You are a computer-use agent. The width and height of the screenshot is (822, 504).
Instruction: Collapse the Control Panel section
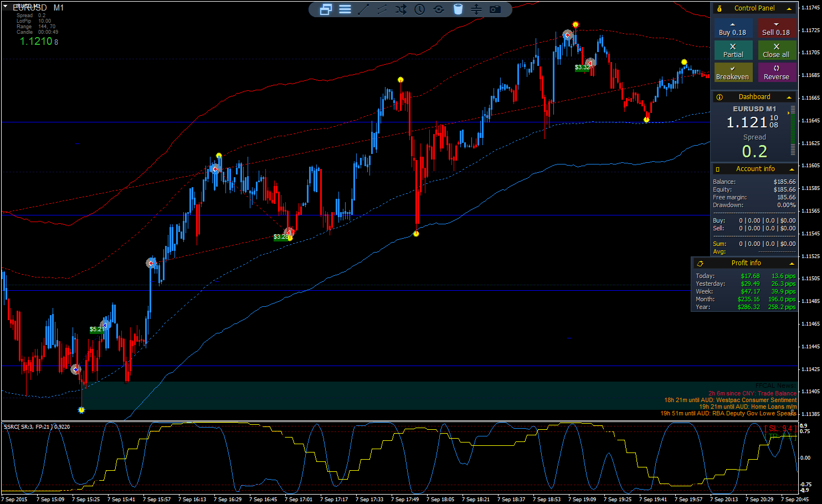tap(789, 8)
